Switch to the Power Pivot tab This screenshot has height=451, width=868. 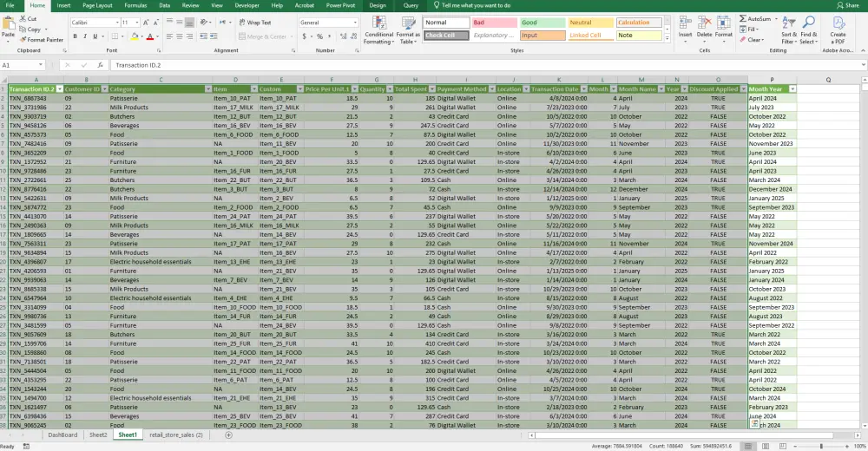pyautogui.click(x=340, y=5)
